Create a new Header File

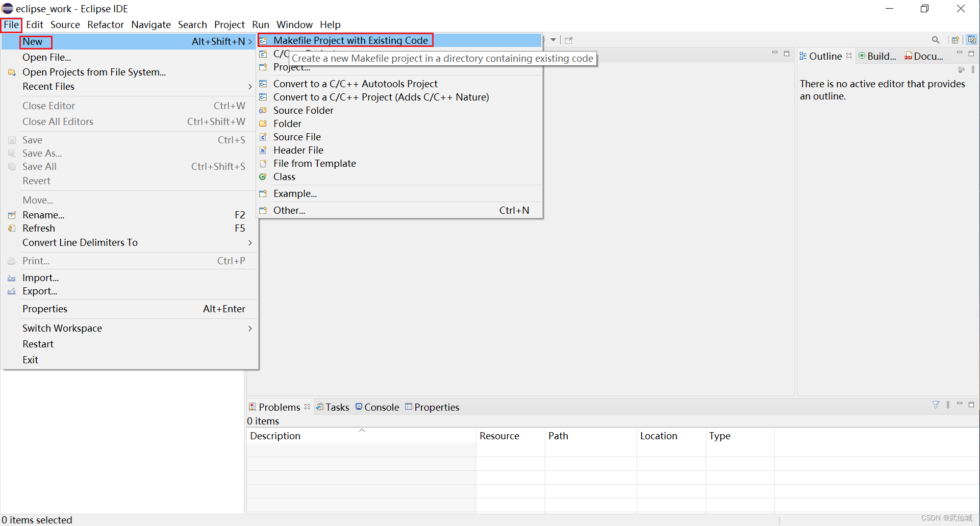pyautogui.click(x=399, y=150)
